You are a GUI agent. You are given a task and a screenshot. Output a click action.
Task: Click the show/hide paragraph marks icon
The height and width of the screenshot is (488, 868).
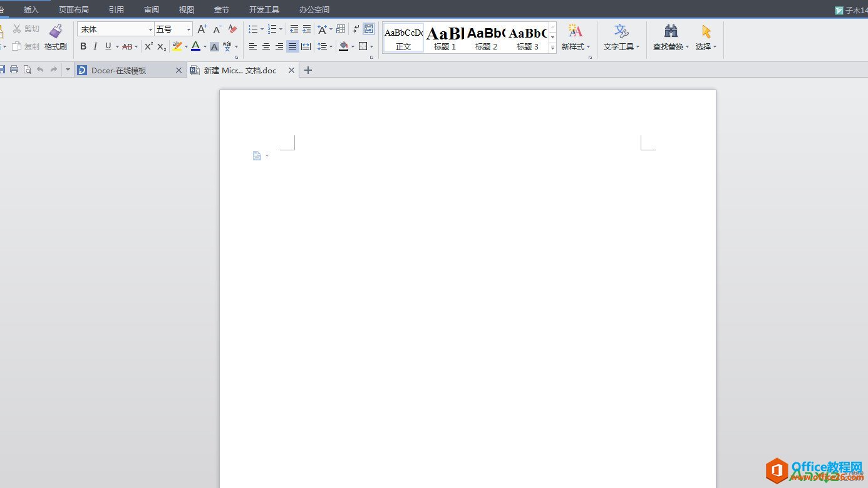pos(356,29)
